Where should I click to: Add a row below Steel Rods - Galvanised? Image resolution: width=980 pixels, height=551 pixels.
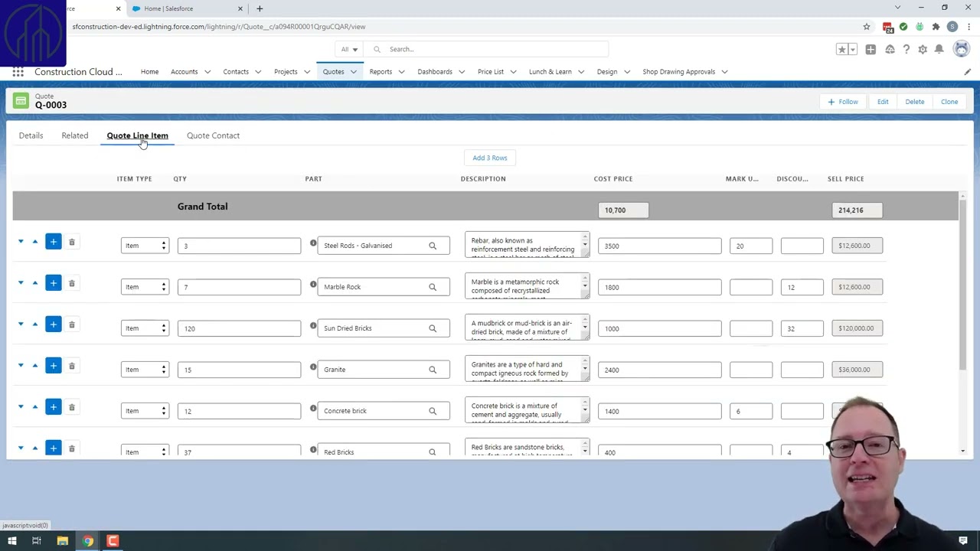coord(53,242)
